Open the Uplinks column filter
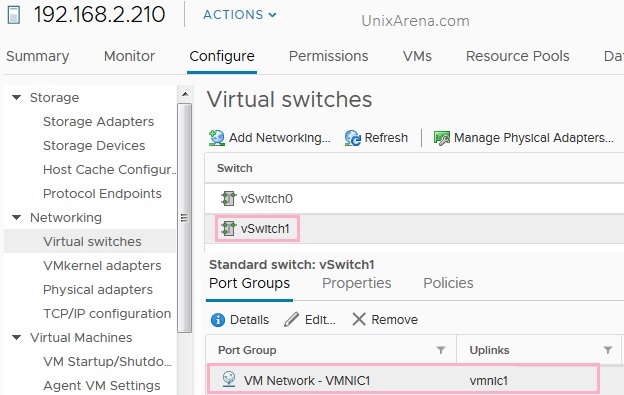 point(608,350)
